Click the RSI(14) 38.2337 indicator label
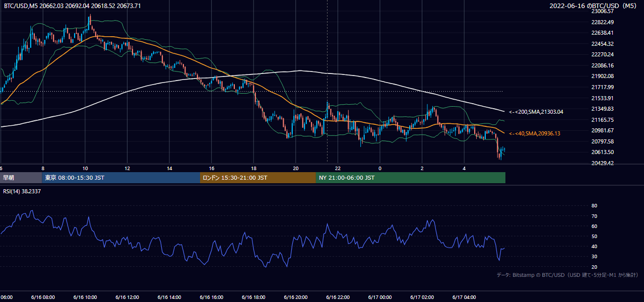644x302 pixels. pyautogui.click(x=22, y=191)
